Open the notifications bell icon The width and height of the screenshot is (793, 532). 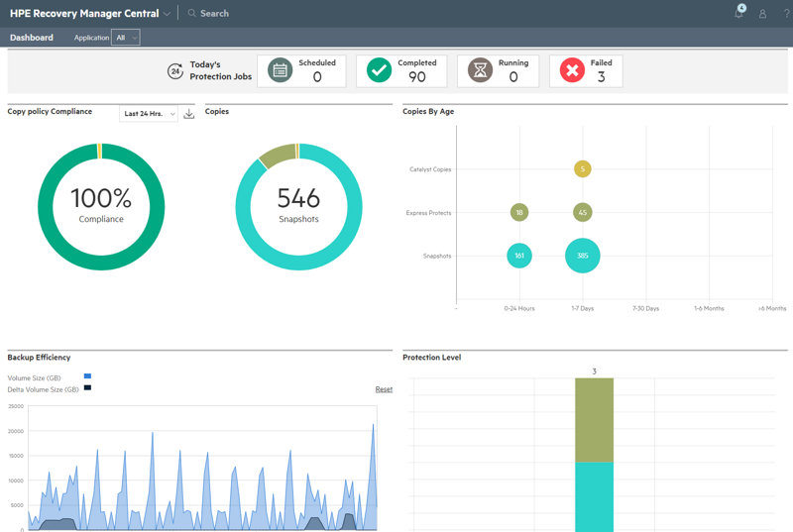pyautogui.click(x=738, y=13)
